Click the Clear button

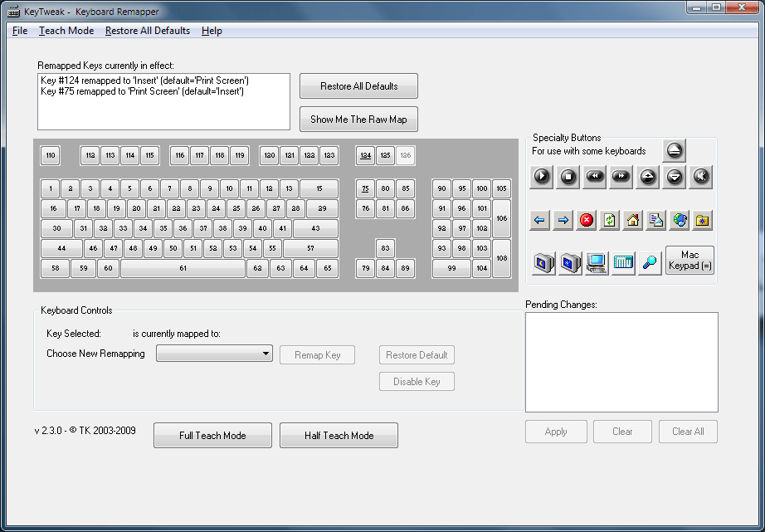pyautogui.click(x=622, y=432)
